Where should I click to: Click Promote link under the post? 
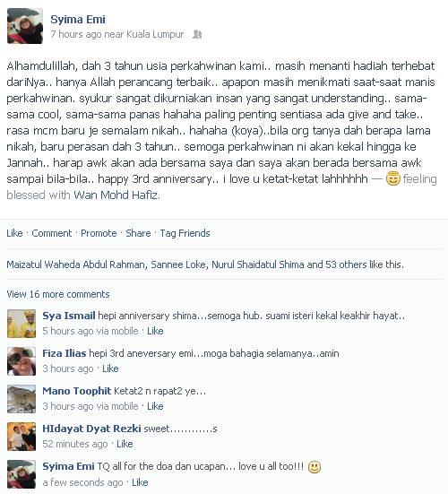click(99, 233)
